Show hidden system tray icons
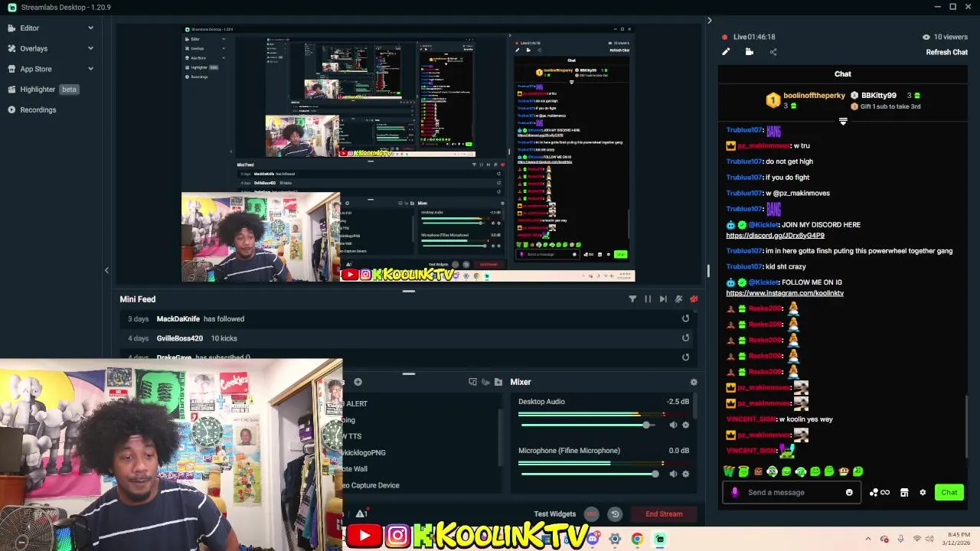This screenshot has width=980, height=551. coord(867,539)
